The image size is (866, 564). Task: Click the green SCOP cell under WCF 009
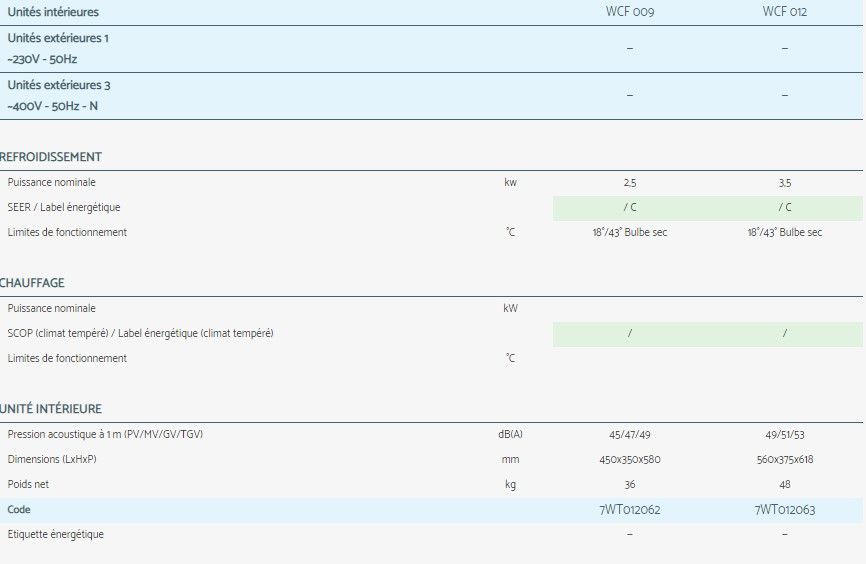[x=629, y=334]
